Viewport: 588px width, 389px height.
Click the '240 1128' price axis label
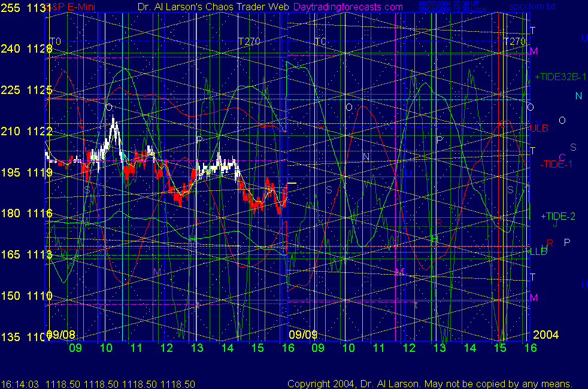coord(26,48)
